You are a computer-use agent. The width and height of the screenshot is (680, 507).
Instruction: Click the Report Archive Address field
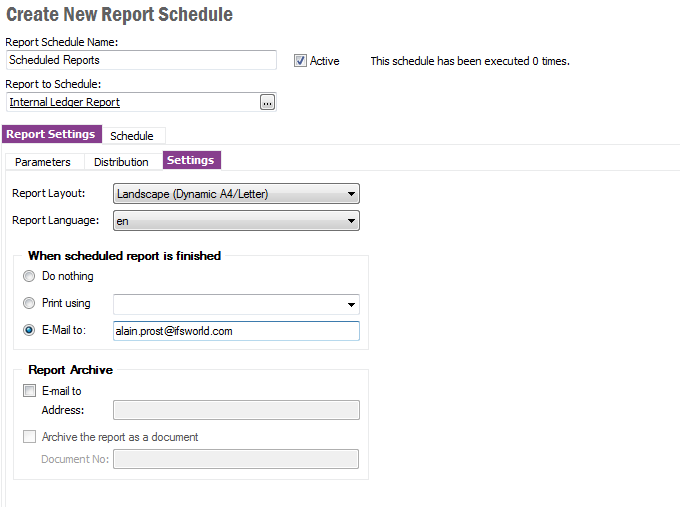[x=235, y=410]
